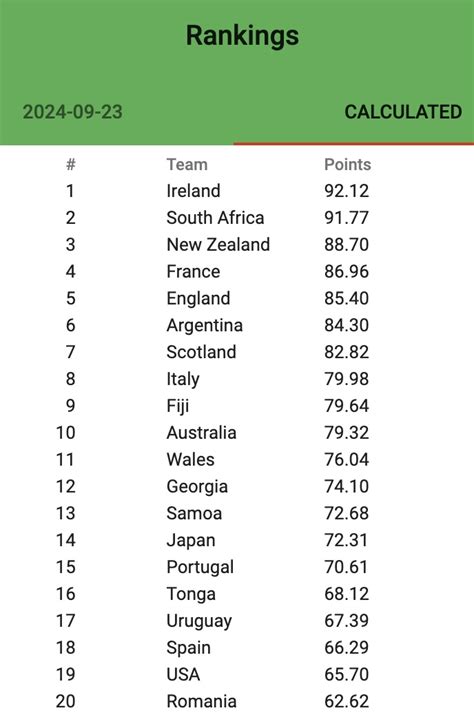Open the Uruguay team row
This screenshot has height=715, width=474.
pyautogui.click(x=237, y=621)
